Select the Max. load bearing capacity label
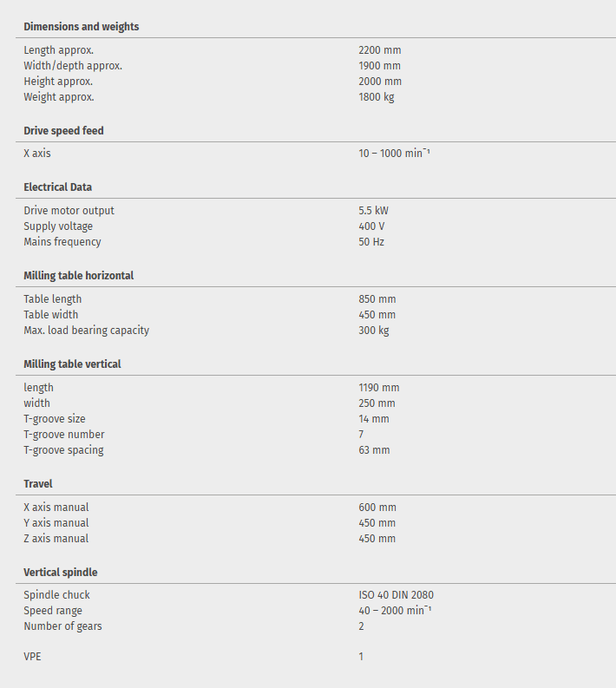Image resolution: width=616 pixels, height=688 pixels. point(87,331)
